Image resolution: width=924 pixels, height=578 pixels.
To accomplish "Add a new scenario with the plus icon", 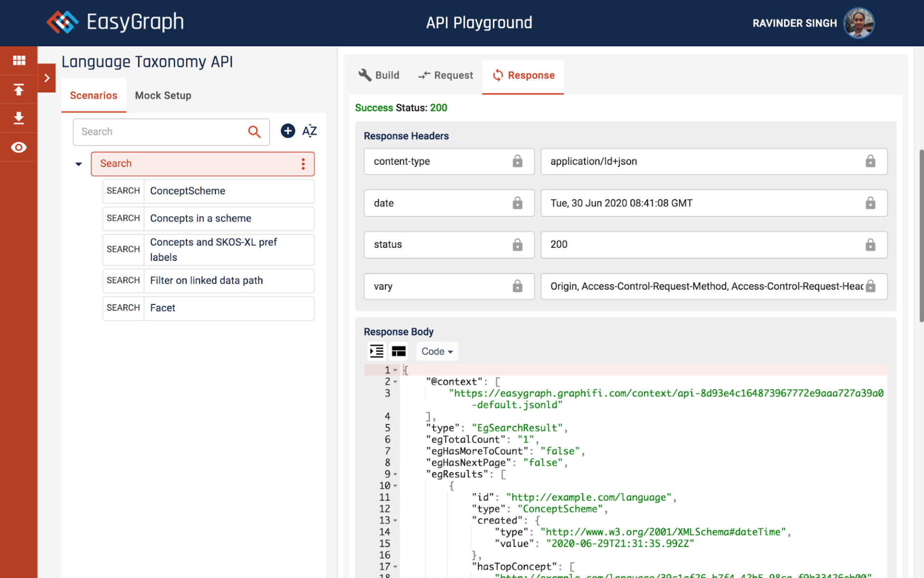I will point(288,131).
